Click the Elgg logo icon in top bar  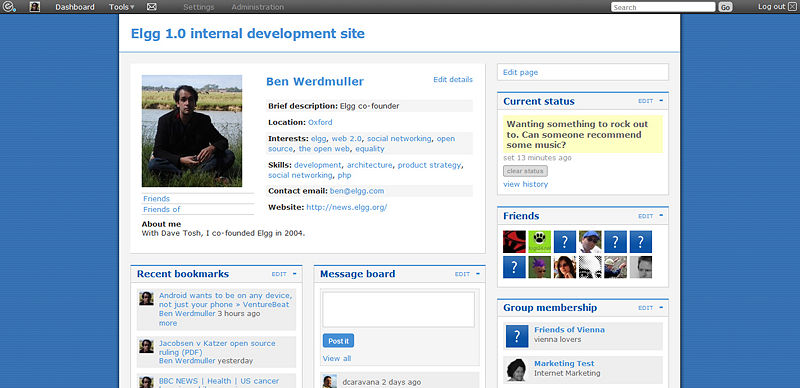tap(10, 7)
